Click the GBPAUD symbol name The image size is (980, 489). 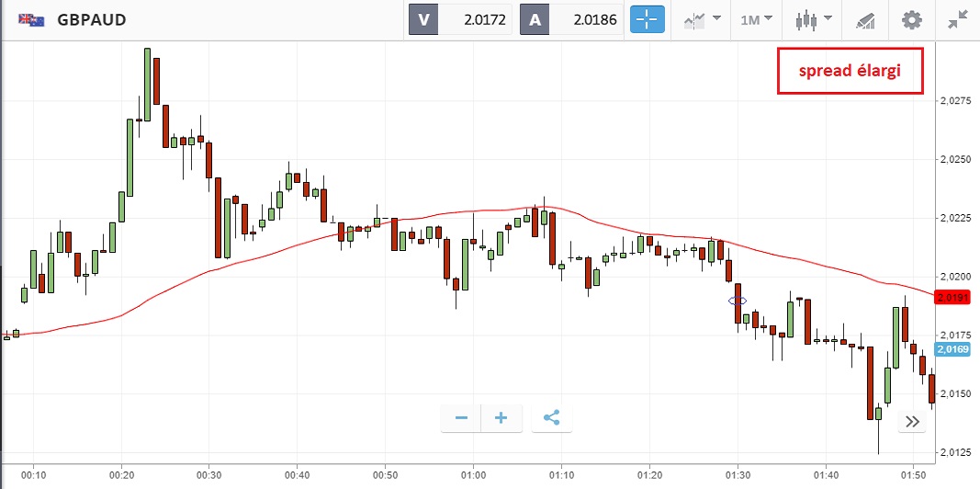(92, 19)
